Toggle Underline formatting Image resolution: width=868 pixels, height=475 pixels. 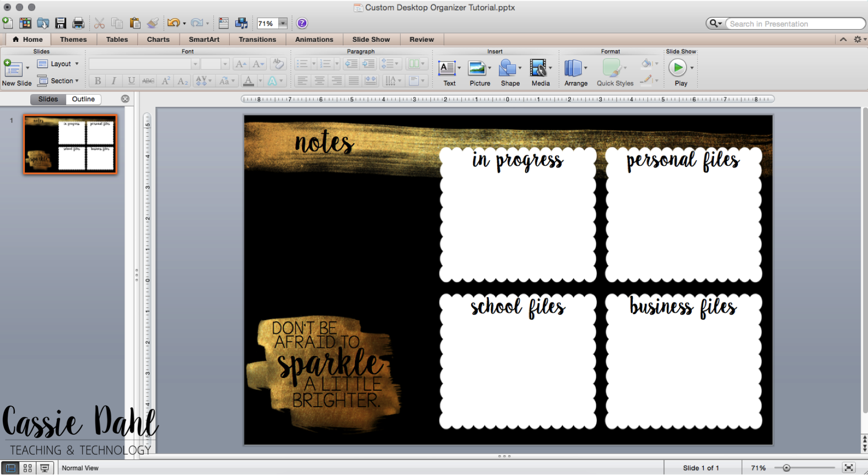click(x=131, y=81)
